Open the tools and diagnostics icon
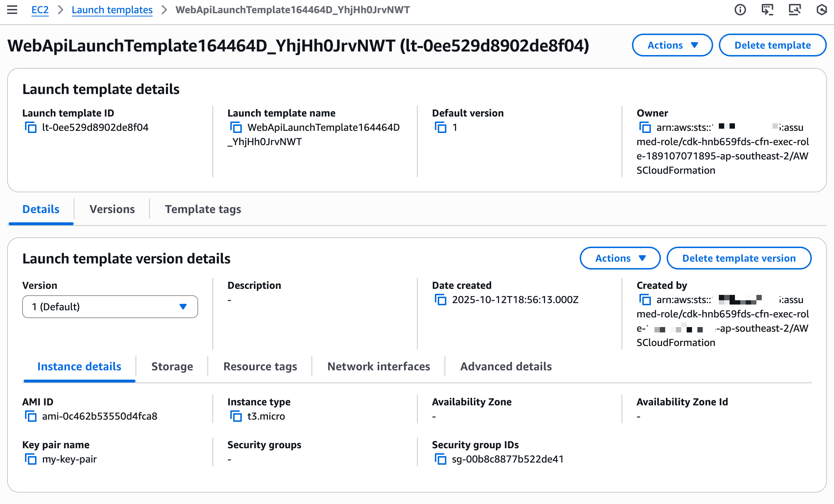 pos(795,10)
